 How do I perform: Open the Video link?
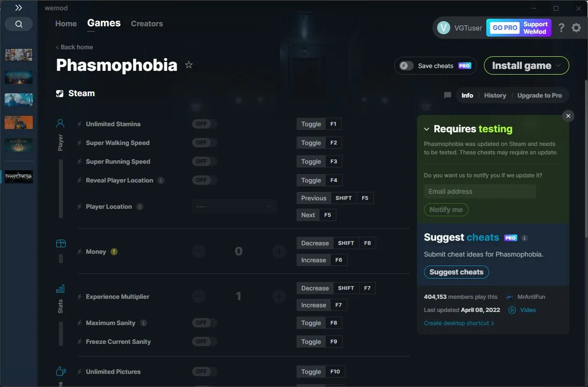tap(528, 310)
